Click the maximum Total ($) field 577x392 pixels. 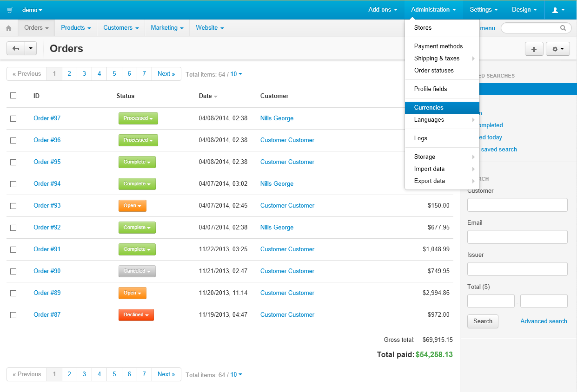(x=544, y=301)
